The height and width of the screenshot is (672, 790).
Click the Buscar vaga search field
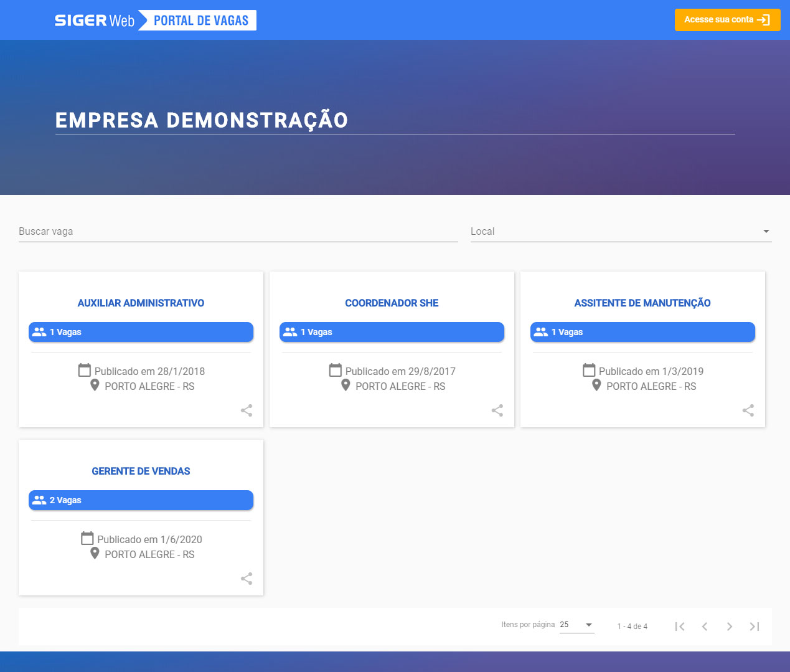[237, 231]
